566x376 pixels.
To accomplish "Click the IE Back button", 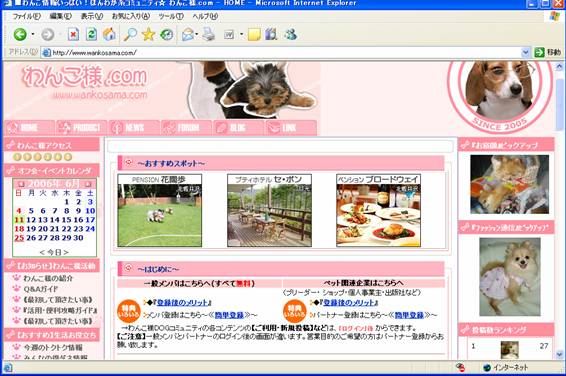I will (x=20, y=35).
